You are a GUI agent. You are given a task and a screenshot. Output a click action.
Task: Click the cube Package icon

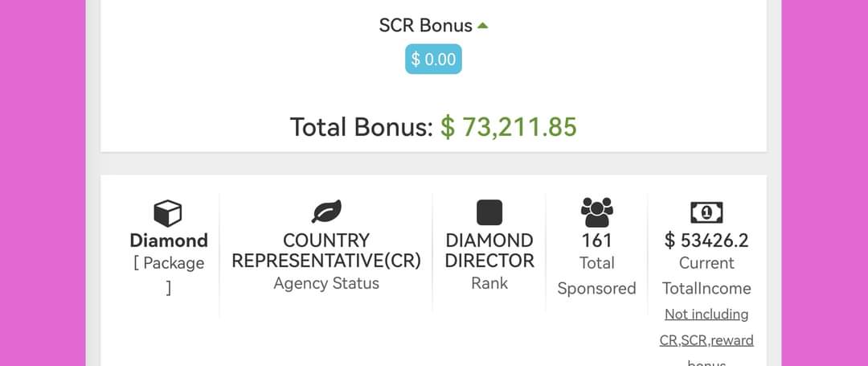(168, 213)
